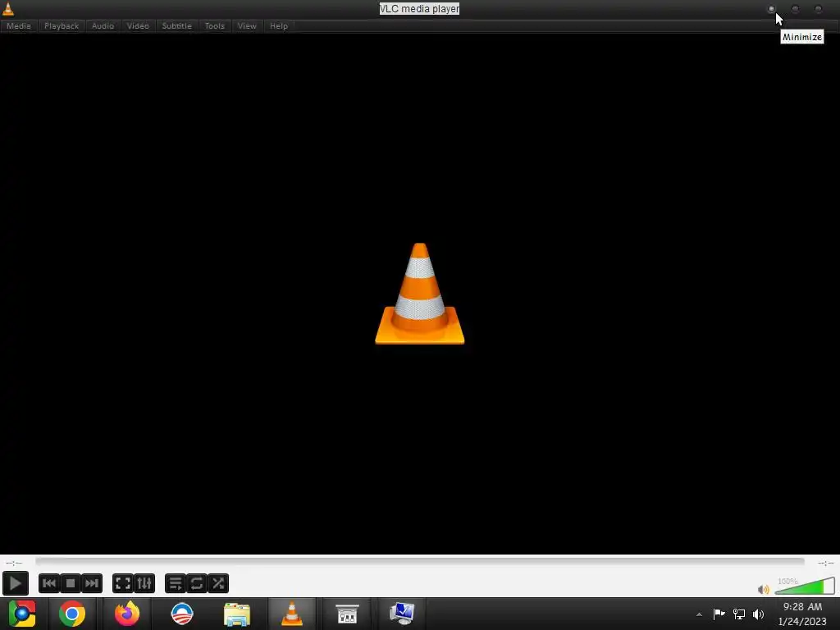
Task: Open the Audio menu
Action: (x=103, y=25)
